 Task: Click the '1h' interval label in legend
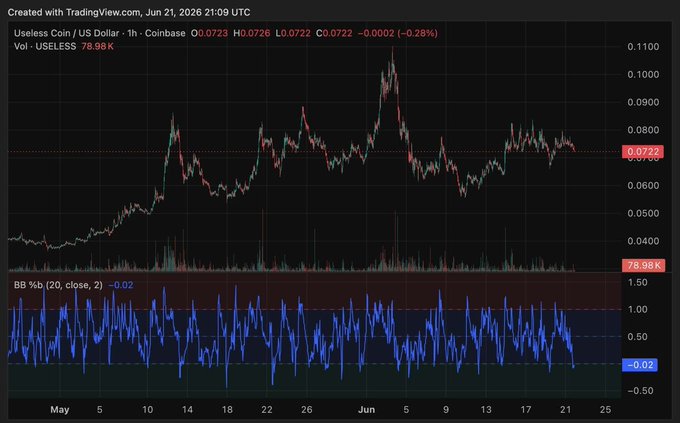132,33
